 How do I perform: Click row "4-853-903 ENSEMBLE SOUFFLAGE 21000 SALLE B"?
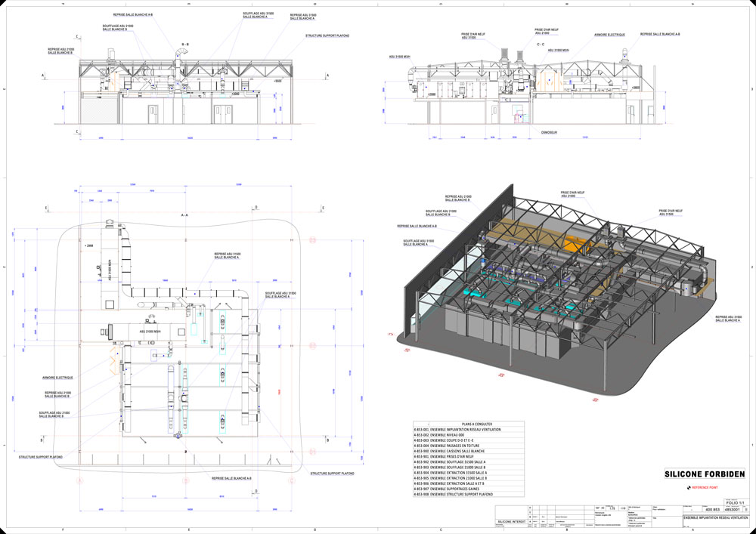tap(469, 468)
